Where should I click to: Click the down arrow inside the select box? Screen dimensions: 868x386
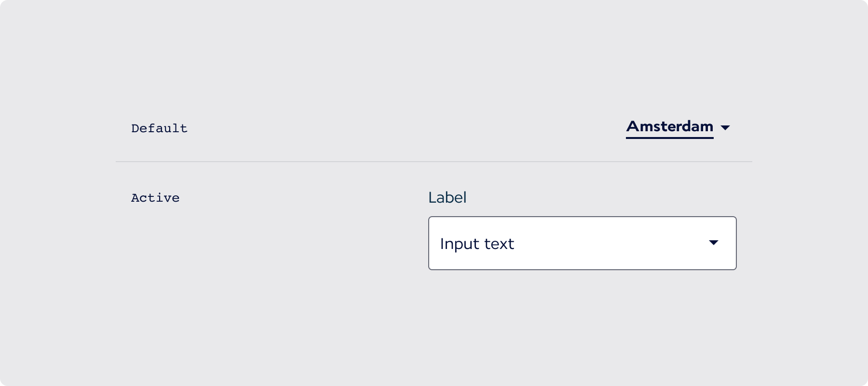coord(714,243)
